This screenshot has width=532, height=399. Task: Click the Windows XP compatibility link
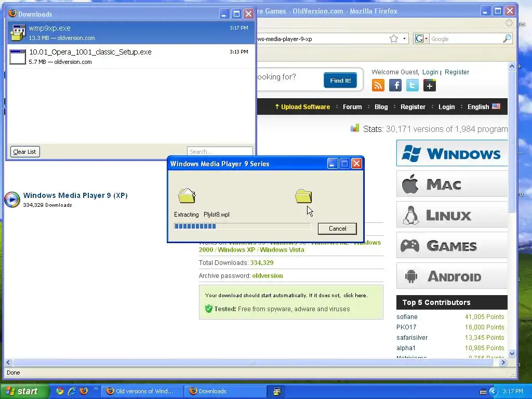[x=236, y=250]
